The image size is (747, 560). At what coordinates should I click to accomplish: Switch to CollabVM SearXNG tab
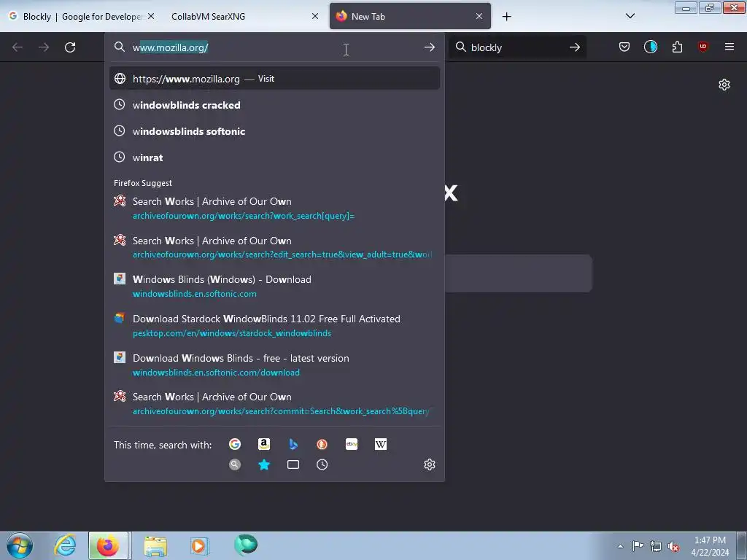243,16
